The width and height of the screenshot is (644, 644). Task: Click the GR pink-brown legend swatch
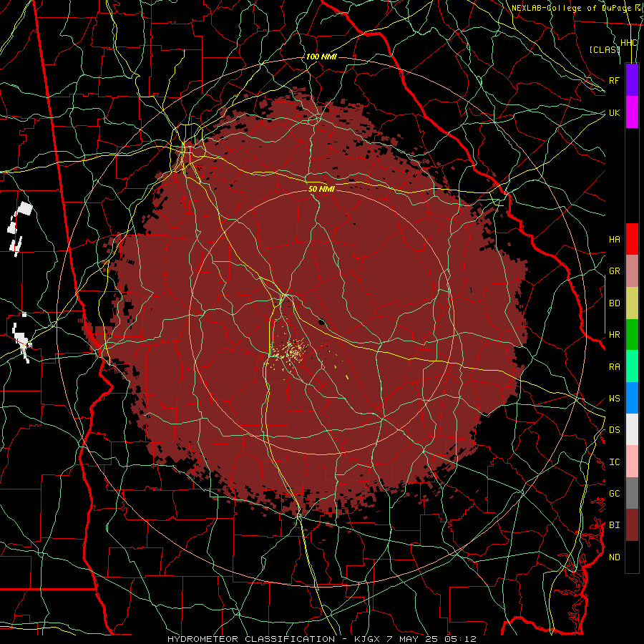(x=632, y=271)
